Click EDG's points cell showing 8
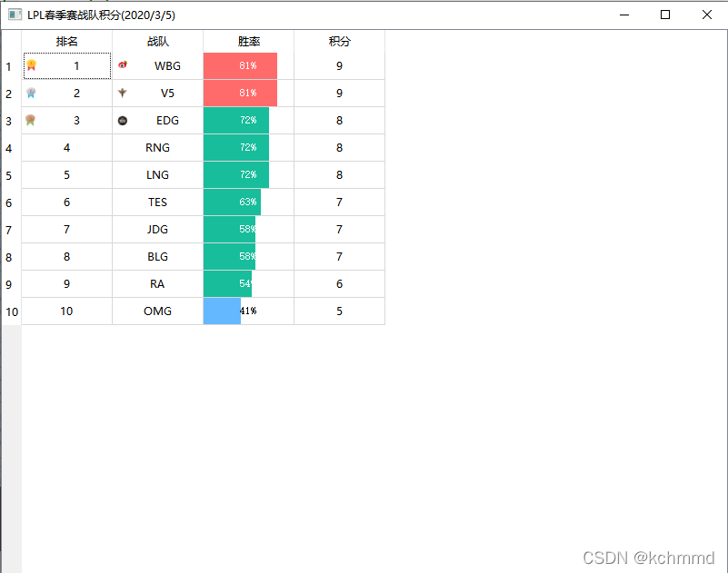Viewport: 728px width, 573px height. point(339,120)
